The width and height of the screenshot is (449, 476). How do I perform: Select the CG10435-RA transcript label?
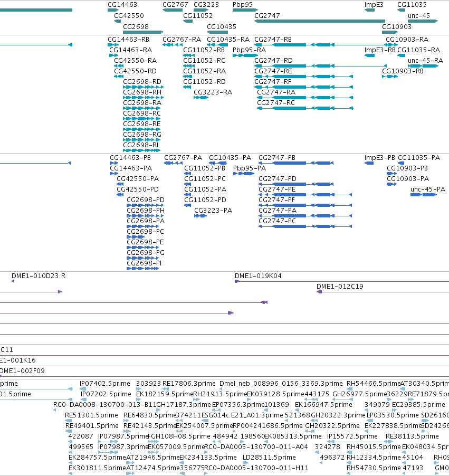coord(228,40)
